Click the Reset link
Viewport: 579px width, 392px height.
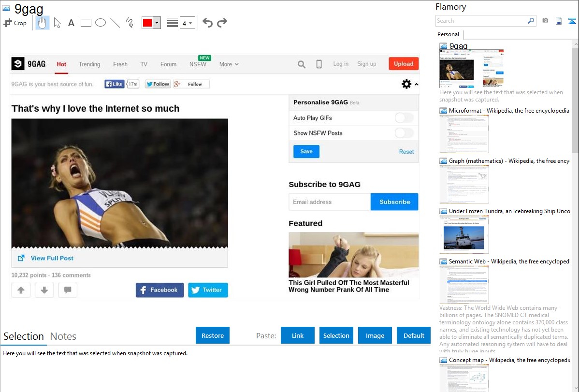[x=406, y=152]
